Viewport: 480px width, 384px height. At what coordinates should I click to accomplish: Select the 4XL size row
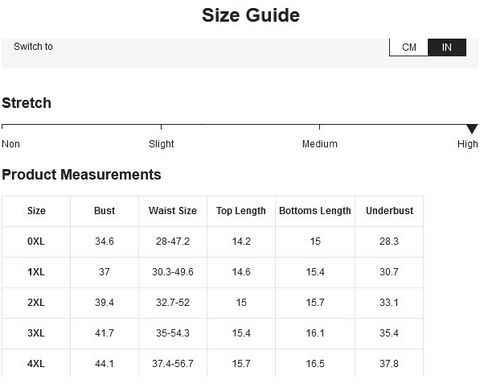pyautogui.click(x=213, y=364)
